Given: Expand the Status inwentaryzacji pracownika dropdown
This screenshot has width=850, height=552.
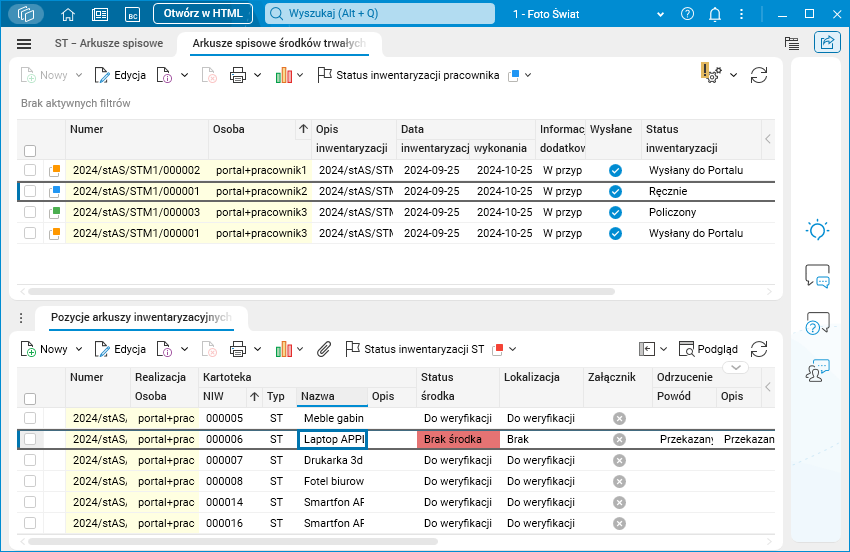Looking at the screenshot, I should (528, 75).
